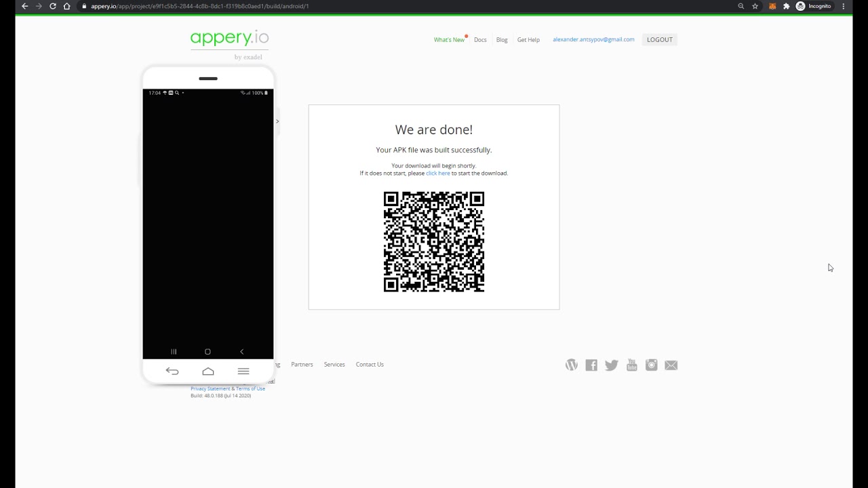Viewport: 868px width, 488px height.
Task: Collapse the phone preview side arrow
Action: (277, 121)
